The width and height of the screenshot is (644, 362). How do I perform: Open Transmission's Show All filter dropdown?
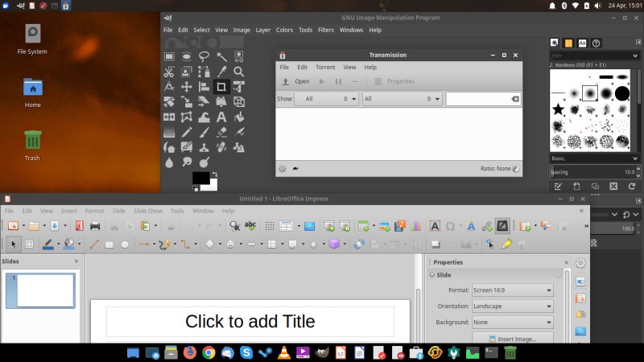[326, 99]
